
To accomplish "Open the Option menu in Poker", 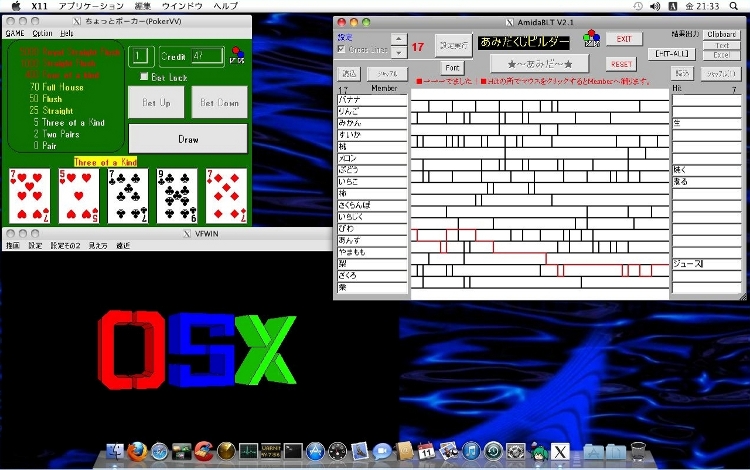I will tap(42, 33).
